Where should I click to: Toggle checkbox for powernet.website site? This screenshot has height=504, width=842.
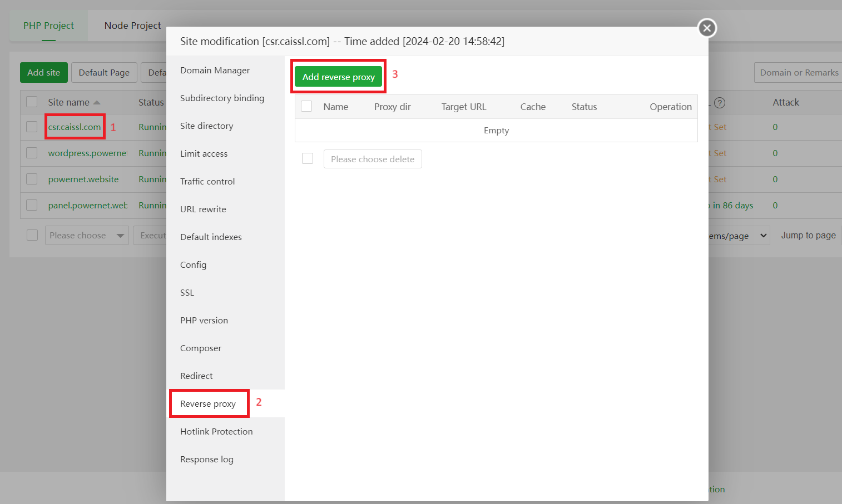coord(32,179)
